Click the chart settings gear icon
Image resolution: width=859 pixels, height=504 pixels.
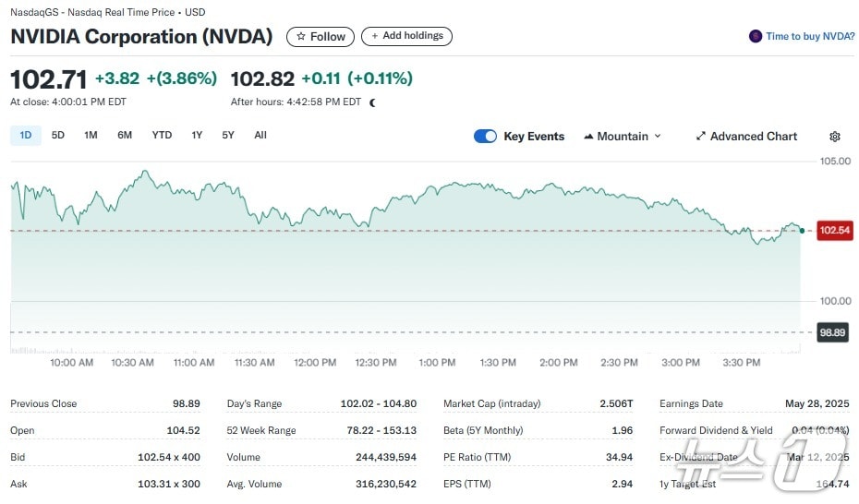(x=835, y=137)
